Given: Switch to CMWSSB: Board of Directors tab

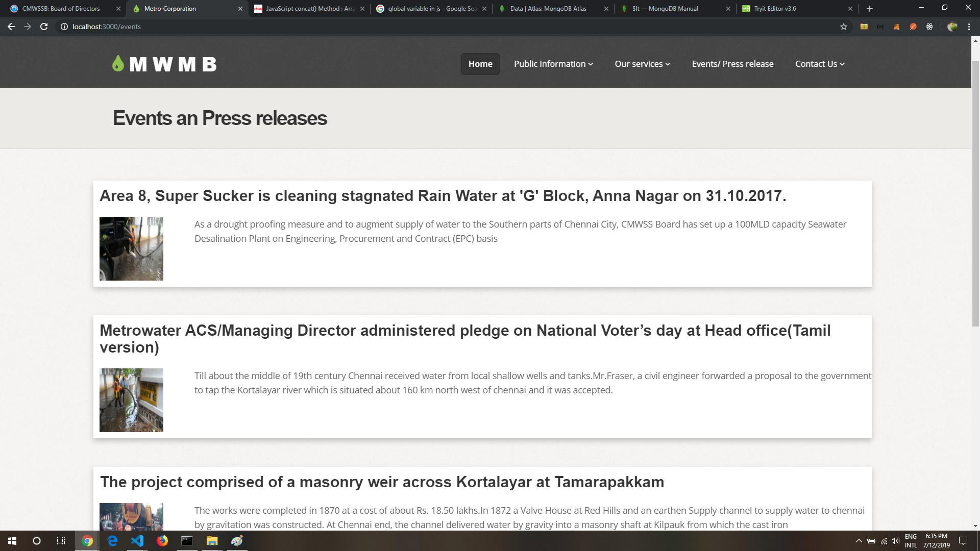Looking at the screenshot, I should pyautogui.click(x=62, y=9).
